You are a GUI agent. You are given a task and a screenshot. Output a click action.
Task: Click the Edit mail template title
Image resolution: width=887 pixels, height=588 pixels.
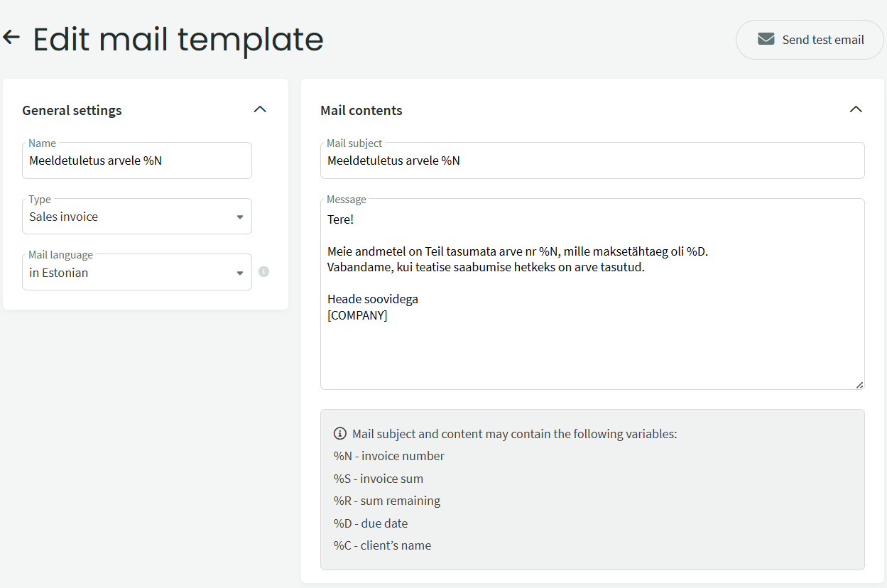178,39
